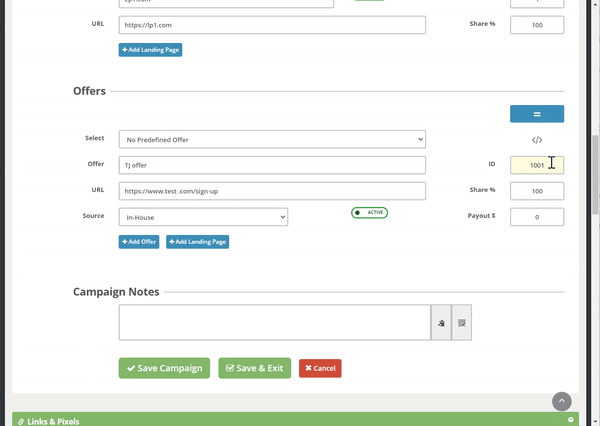Click the top Add Landing Page button
Viewport: 600px width, 426px height.
(150, 49)
